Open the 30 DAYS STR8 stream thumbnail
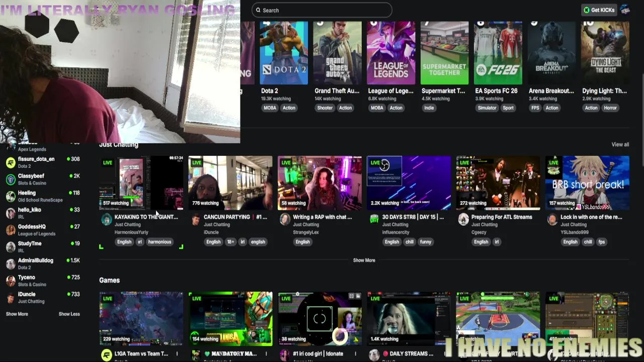 [x=409, y=183]
